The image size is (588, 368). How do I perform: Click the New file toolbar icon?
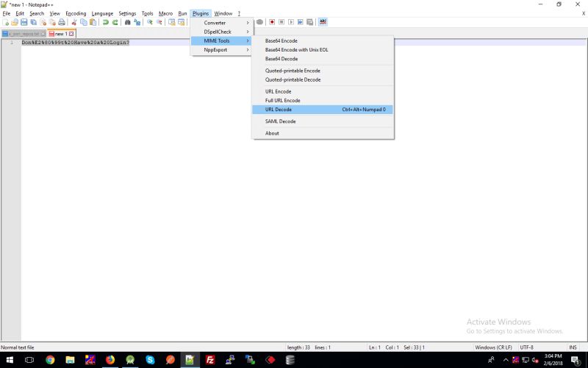[6, 22]
